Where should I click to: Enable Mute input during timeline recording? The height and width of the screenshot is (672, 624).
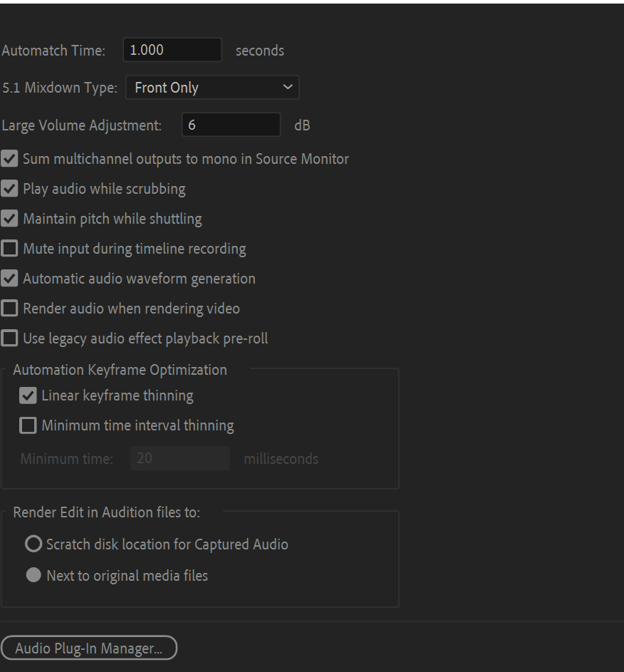point(9,248)
